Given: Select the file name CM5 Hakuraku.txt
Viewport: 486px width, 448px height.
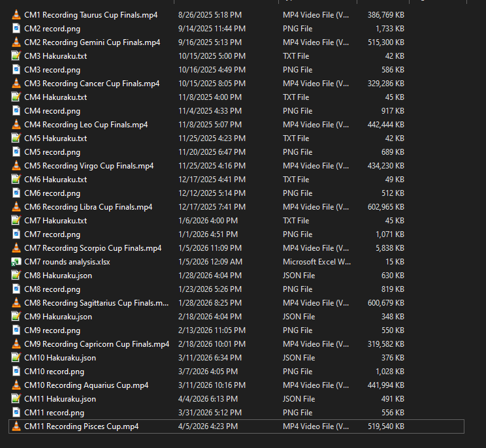Looking at the screenshot, I should [x=56, y=138].
